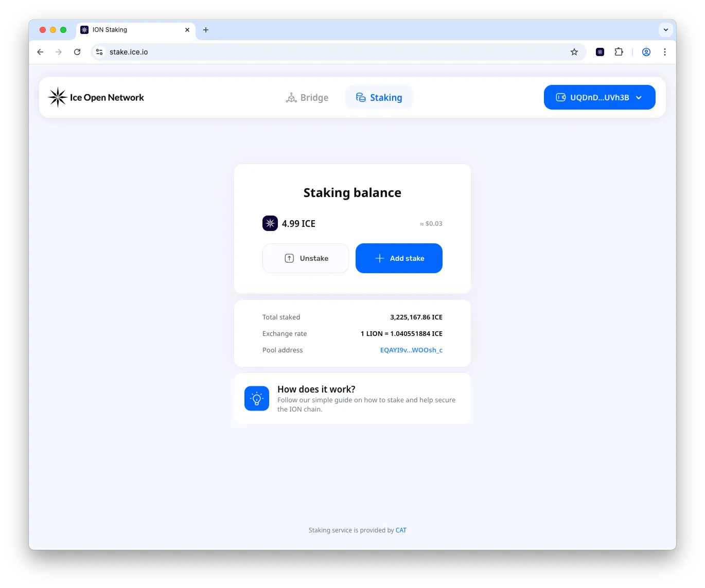This screenshot has width=705, height=588.
Task: Click the Ice Open Network title text
Action: (107, 98)
